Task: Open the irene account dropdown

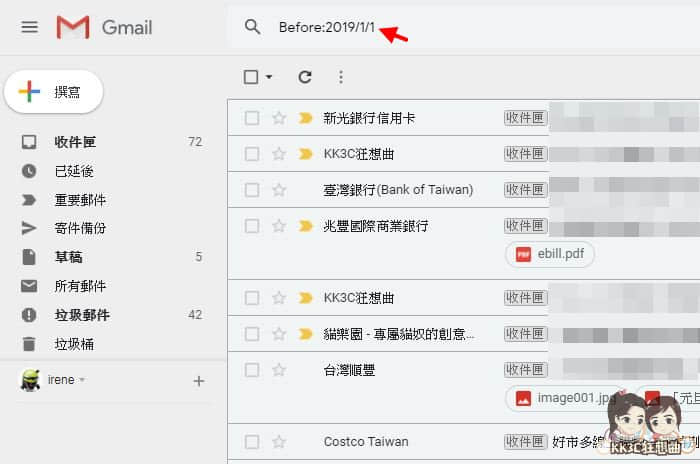Action: coord(66,380)
